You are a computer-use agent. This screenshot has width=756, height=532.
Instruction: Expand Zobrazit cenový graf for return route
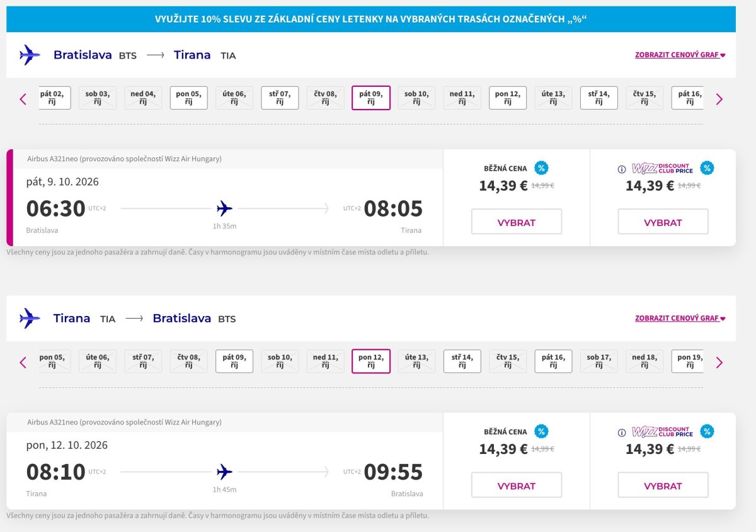tap(680, 318)
